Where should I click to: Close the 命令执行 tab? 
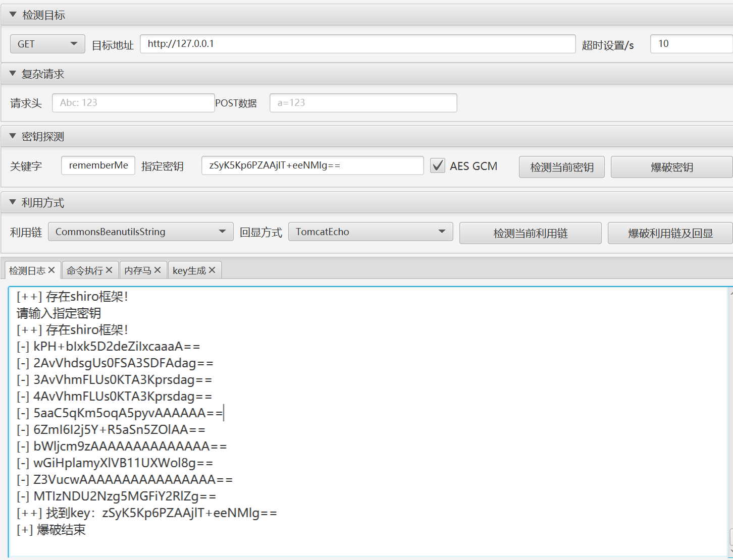[x=109, y=270]
